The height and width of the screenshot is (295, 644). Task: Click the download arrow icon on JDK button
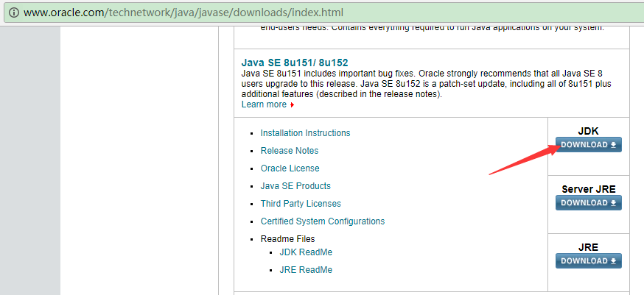pyautogui.click(x=613, y=145)
